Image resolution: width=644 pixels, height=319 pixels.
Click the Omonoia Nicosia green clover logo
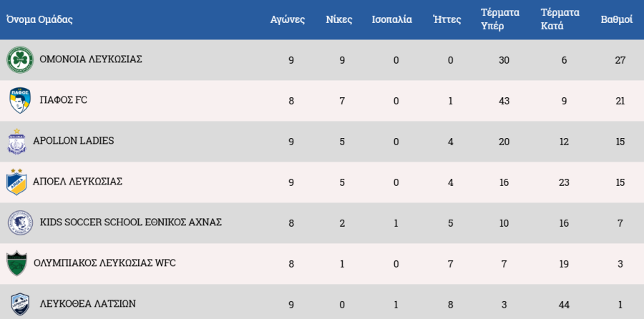[19, 60]
